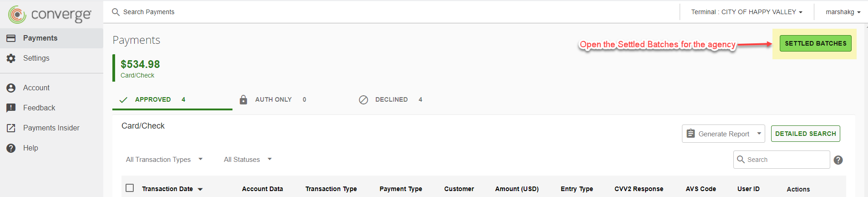Click the Feedback speech bubble icon
This screenshot has width=868, height=197.
pos(11,108)
